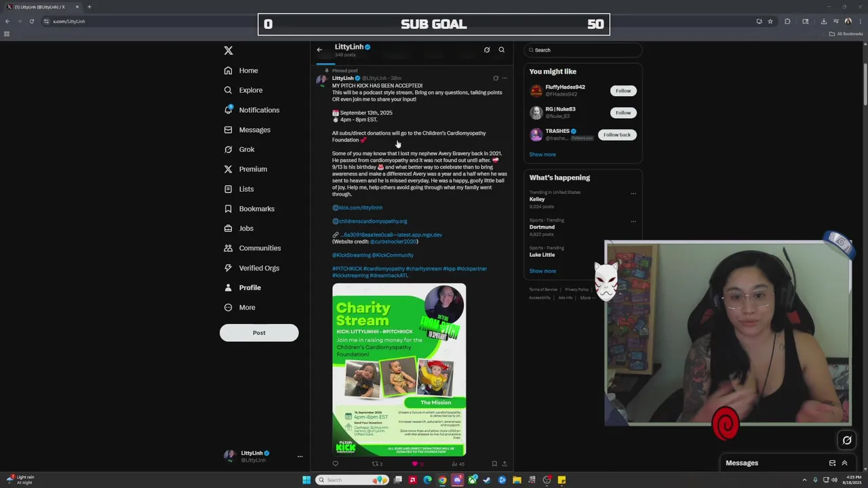Click the #PITCHKICK hashtag

[347, 268]
